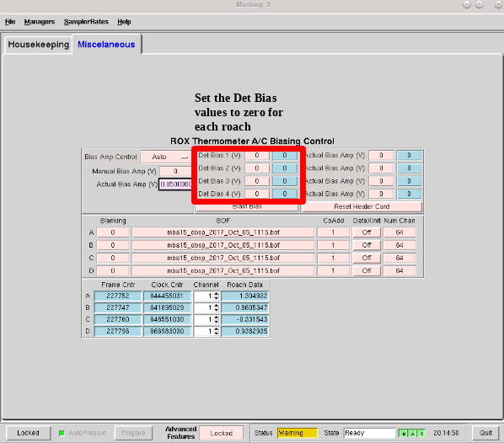Click the green M status indicator
This screenshot has height=443, width=504.
pyautogui.click(x=403, y=434)
